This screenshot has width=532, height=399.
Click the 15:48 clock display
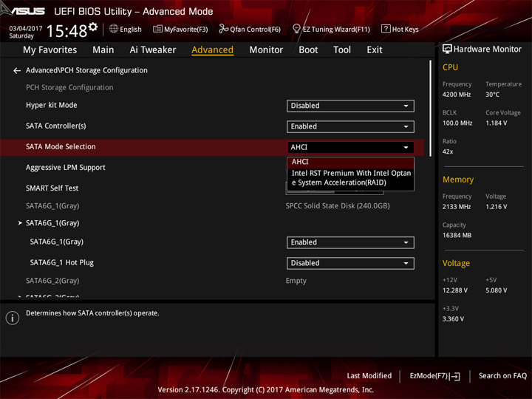pos(66,31)
